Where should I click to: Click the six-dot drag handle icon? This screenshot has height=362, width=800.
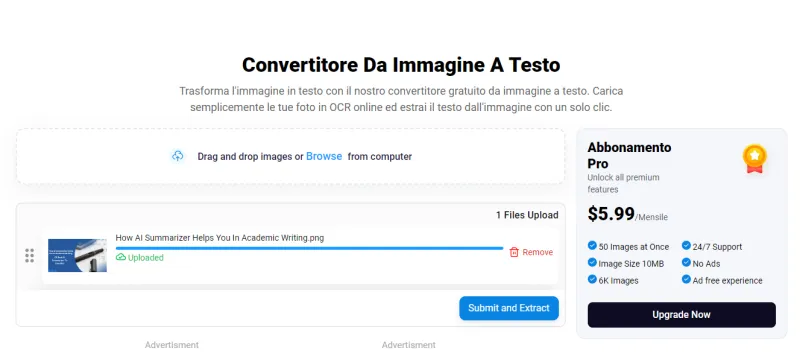click(30, 255)
